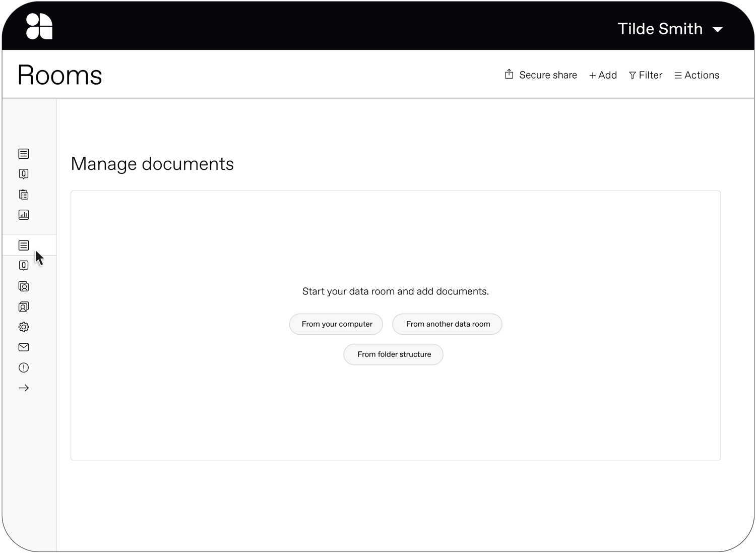The image size is (756, 553).
Task: Click the app logo in the top-left corner
Action: [38, 26]
